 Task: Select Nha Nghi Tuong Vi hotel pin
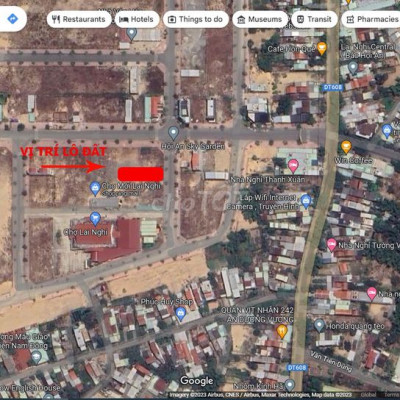(x=331, y=245)
